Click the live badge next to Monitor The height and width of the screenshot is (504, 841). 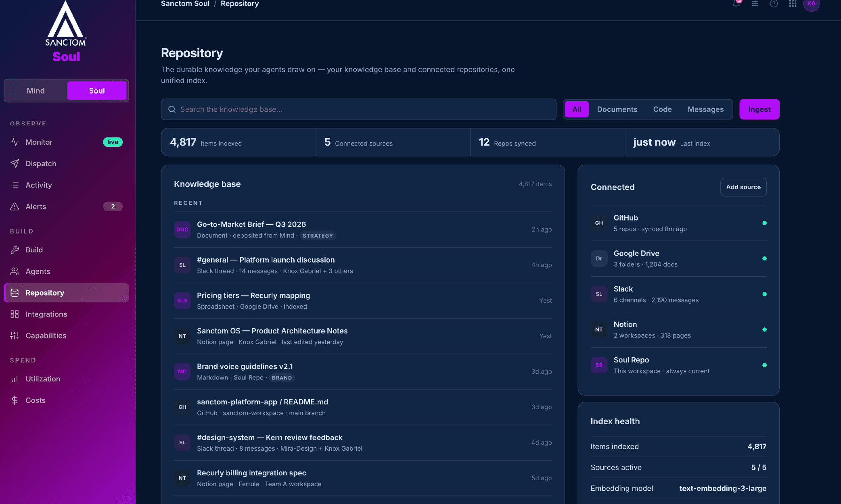(113, 142)
